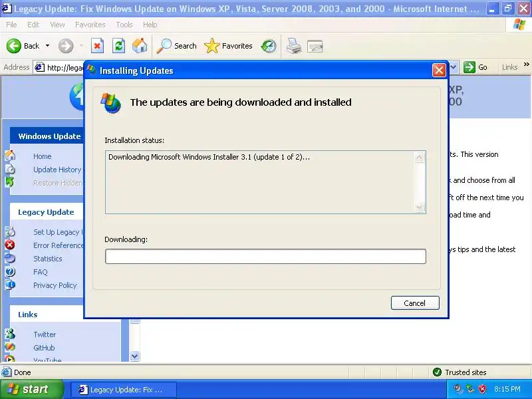This screenshot has width=532, height=399.
Task: Click the Trusted sites status indicator
Action: click(460, 372)
